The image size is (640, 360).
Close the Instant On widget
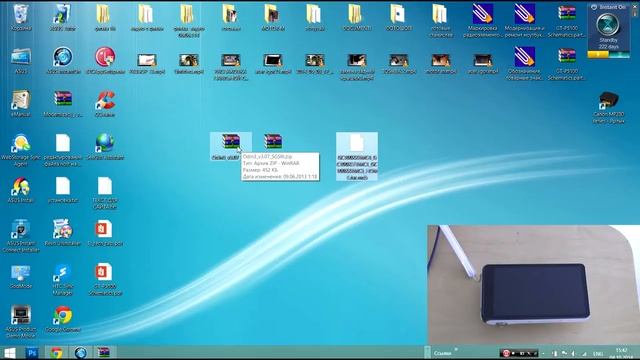click(x=635, y=7)
